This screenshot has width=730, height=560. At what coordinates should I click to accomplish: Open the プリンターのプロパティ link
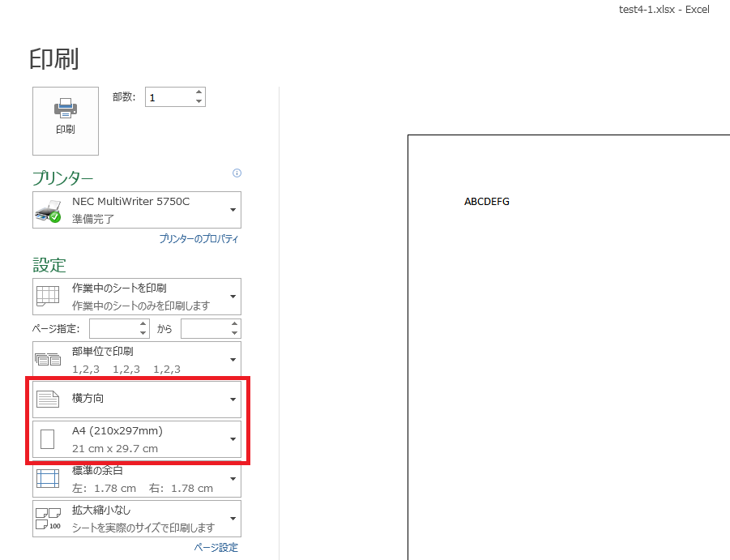click(x=199, y=239)
